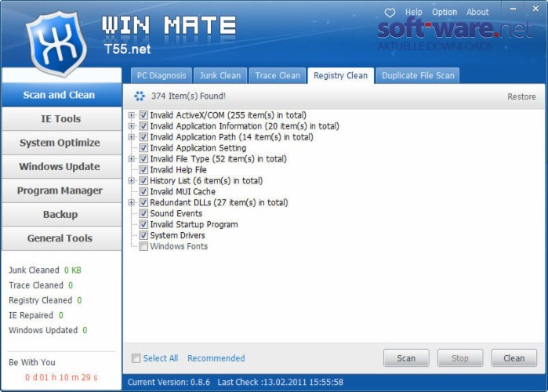Expand Redundant DLLs tree node

[x=132, y=202]
